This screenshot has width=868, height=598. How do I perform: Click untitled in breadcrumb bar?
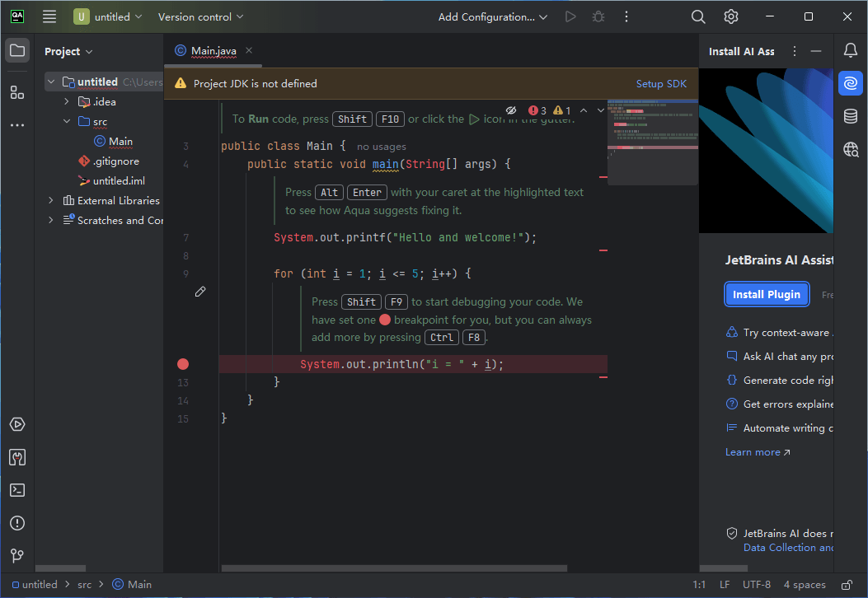point(35,585)
